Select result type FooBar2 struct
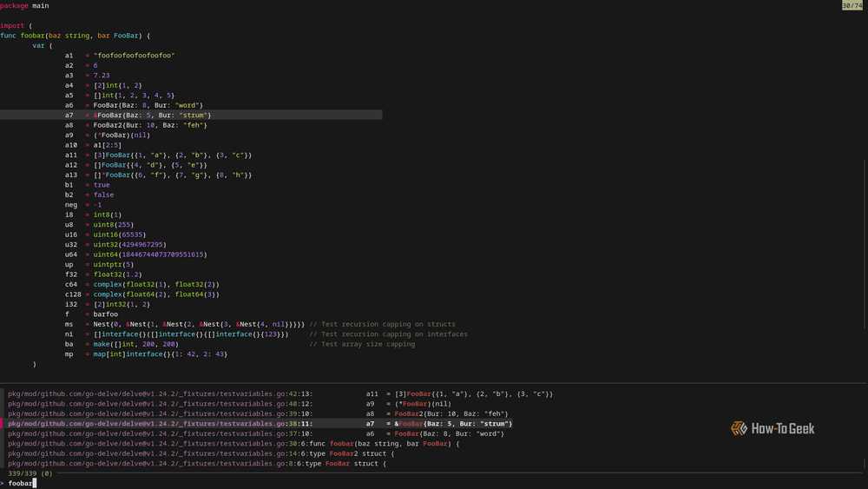Screen dimensions: 868x489 (x=201, y=453)
